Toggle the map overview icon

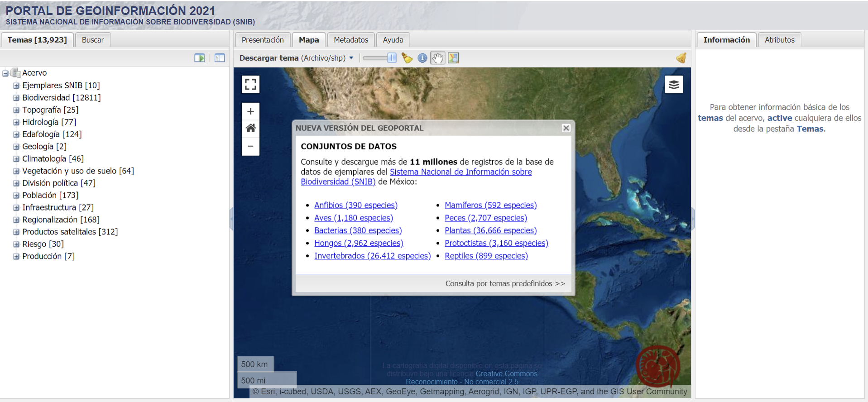453,58
